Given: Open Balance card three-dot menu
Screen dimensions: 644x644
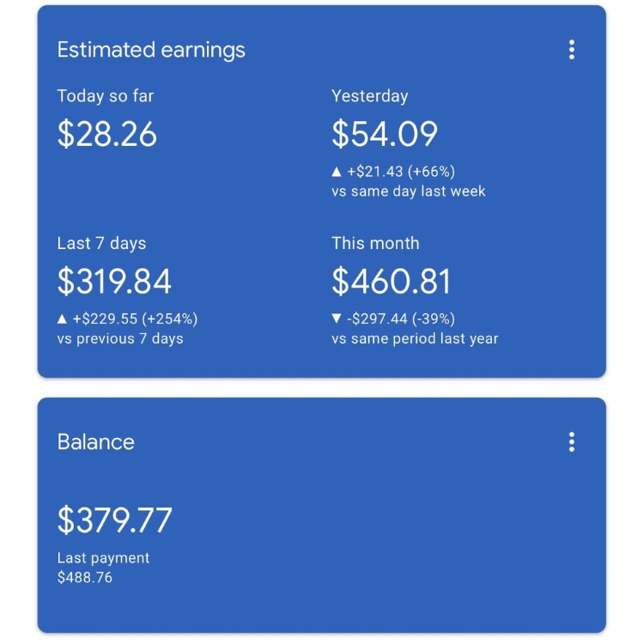Looking at the screenshot, I should pyautogui.click(x=571, y=442).
